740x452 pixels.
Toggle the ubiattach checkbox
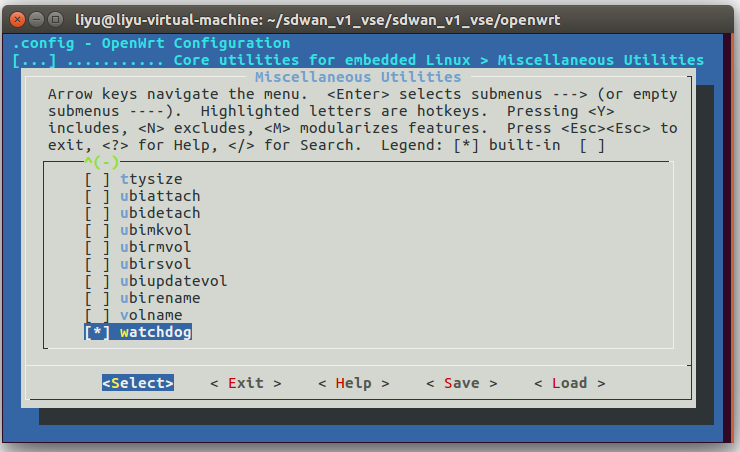[x=97, y=196]
